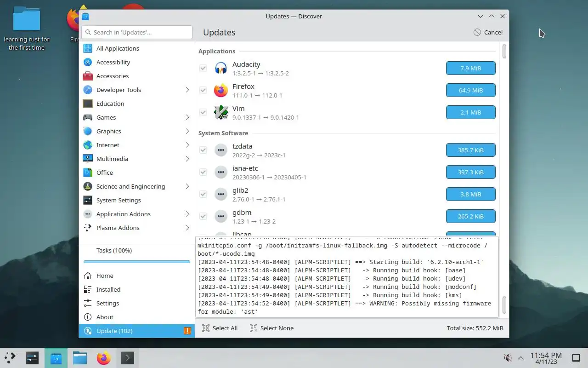This screenshot has width=588, height=368.
Task: Click the Education category icon
Action: 88,103
